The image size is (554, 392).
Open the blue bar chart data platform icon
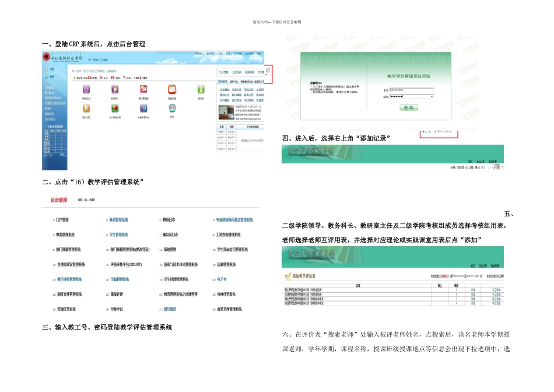click(x=143, y=108)
